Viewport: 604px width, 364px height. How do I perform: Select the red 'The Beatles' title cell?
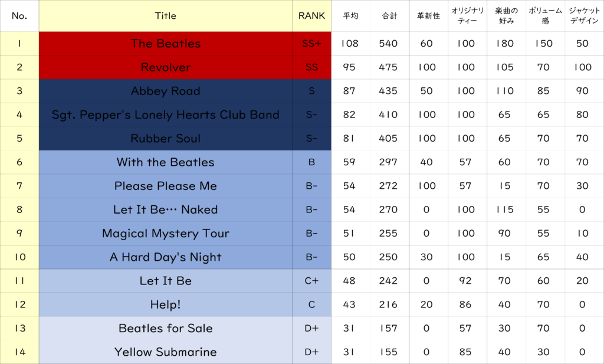pos(165,44)
